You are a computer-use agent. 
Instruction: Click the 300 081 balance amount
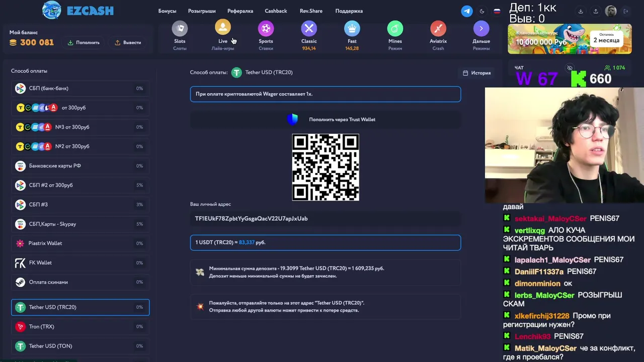37,43
